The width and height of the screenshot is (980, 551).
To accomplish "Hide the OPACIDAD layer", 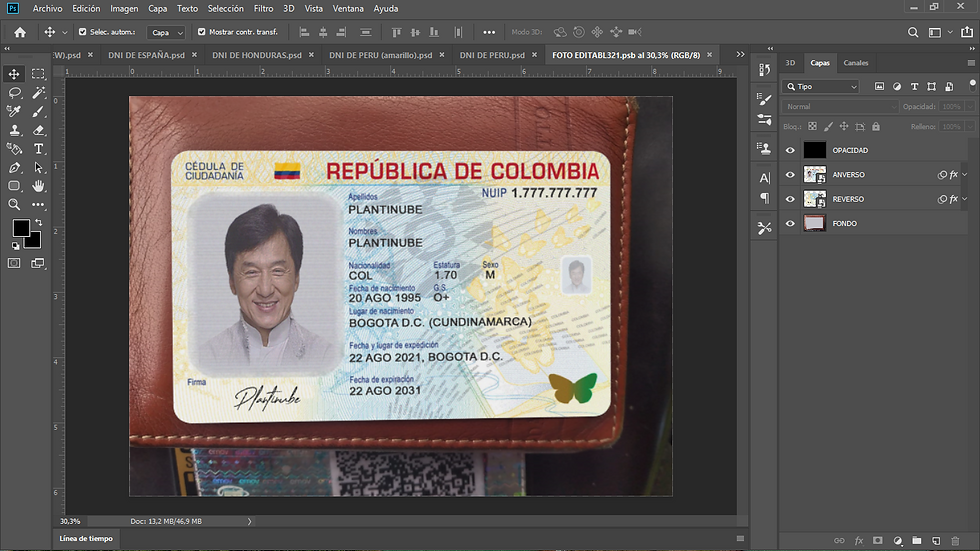I will click(790, 150).
